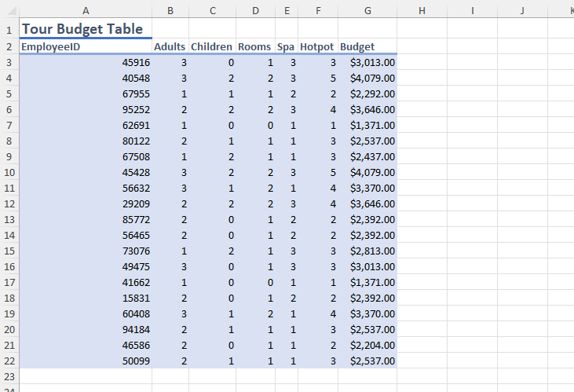Select the $2,204.00 budget cell
This screenshot has height=392, width=574.
367,345
